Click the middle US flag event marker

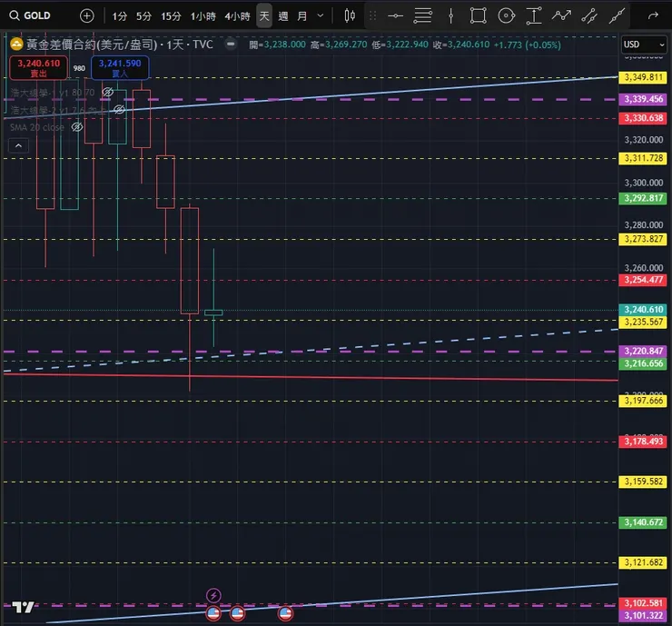coord(237,613)
